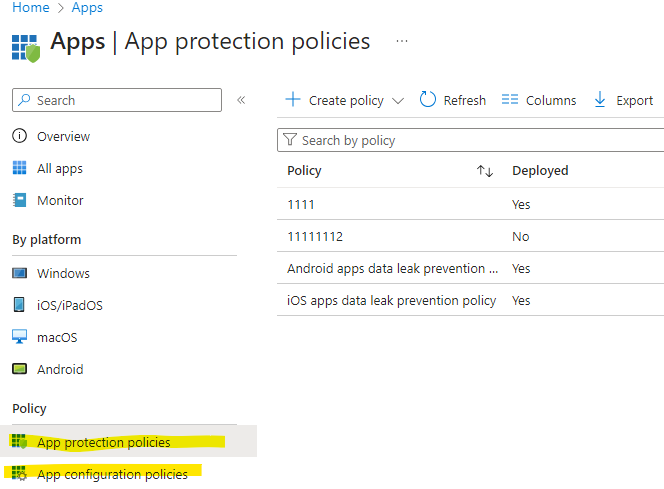
Task: Open App protection policies in sidebar
Action: point(104,442)
